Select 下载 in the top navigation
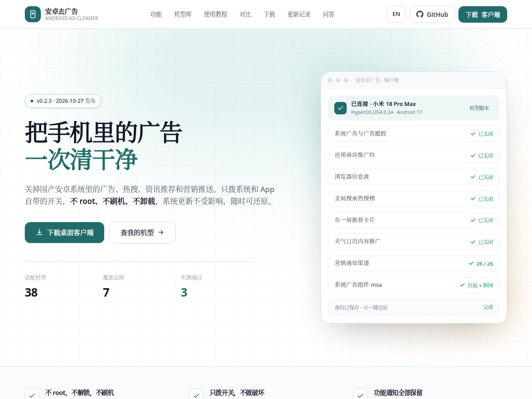Screen dimensions: 532x399 point(270,14)
